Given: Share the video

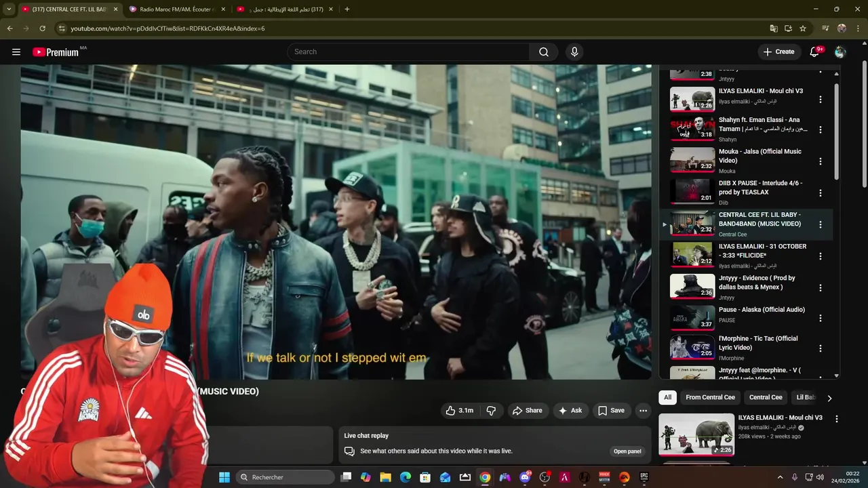Looking at the screenshot, I should coord(527,411).
